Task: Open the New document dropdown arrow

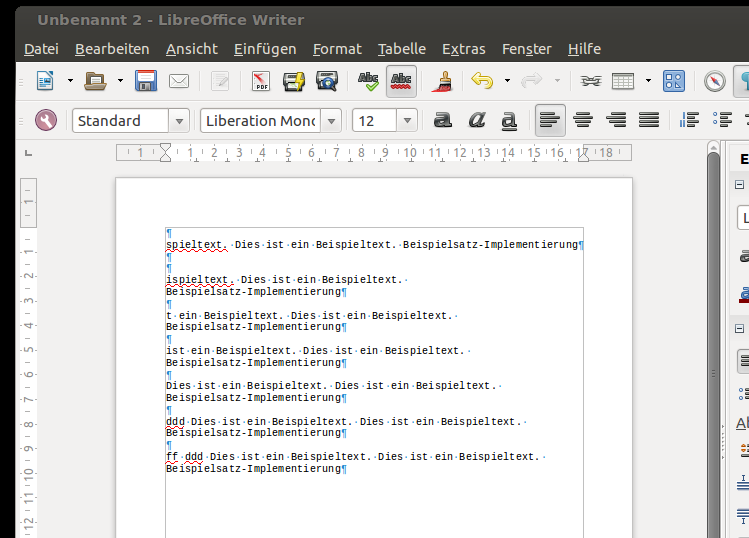Action: [x=70, y=81]
